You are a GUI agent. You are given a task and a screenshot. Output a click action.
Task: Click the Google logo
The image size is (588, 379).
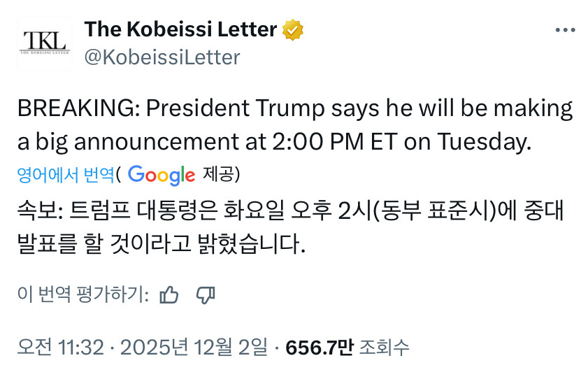click(162, 174)
